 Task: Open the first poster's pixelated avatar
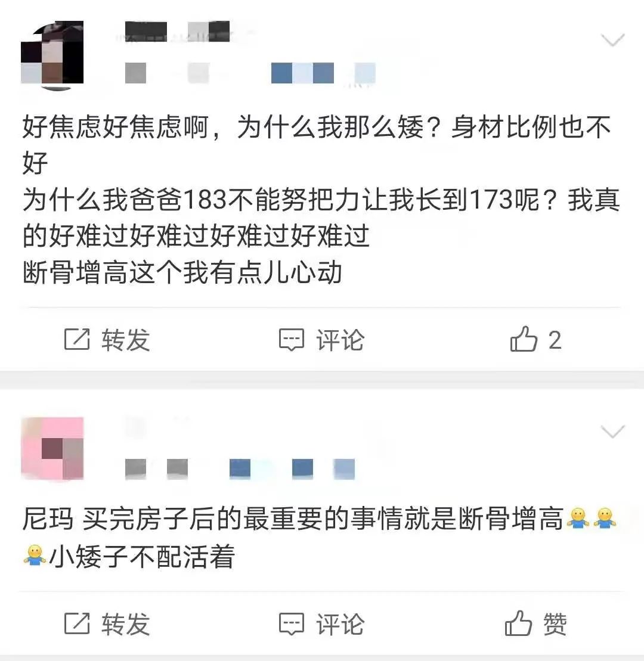point(52,55)
